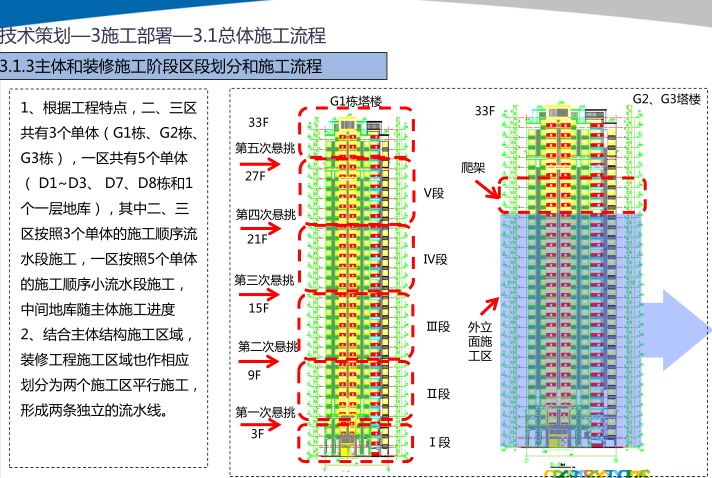This screenshot has width=712, height=478.
Task: Click the 27F floor label
Action: coord(258,174)
